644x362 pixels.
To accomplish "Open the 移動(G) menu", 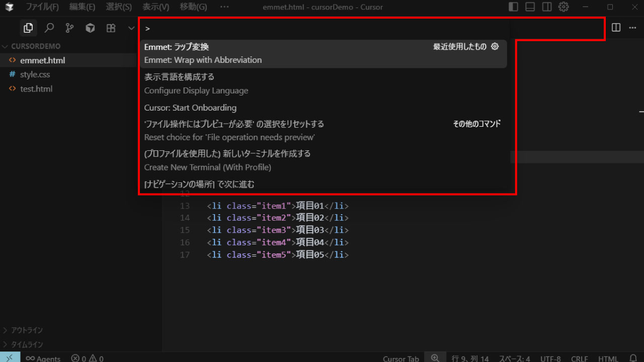I will [x=193, y=7].
